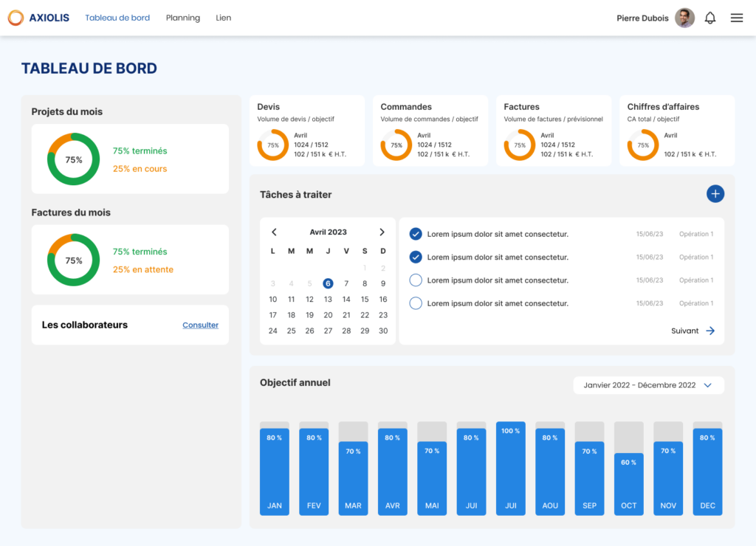
Task: Open the Tableau de bord tab
Action: (117, 18)
